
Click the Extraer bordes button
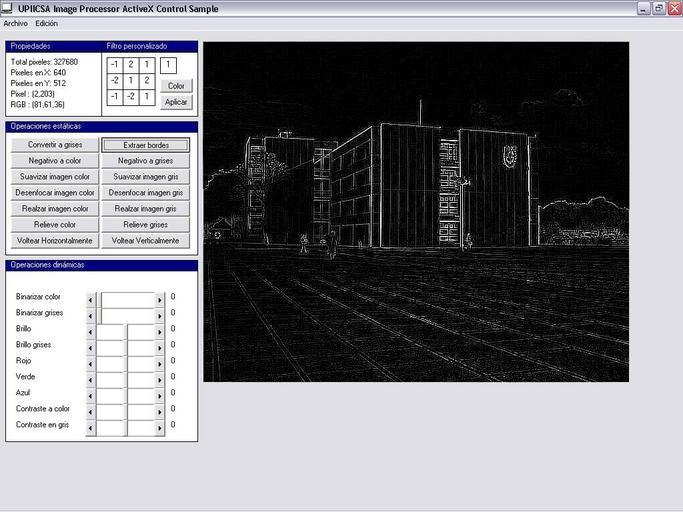[145, 145]
